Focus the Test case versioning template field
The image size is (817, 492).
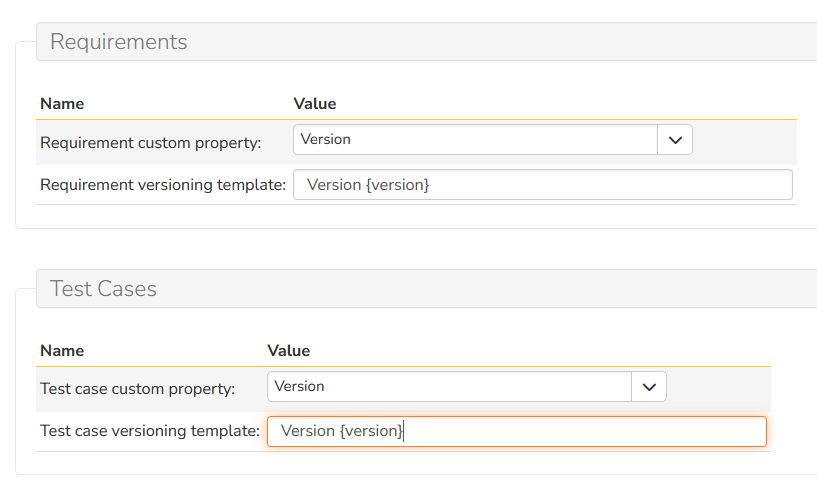(x=580, y=431)
